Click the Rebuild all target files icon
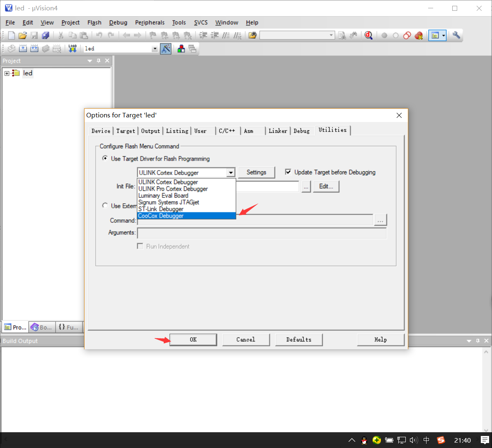The height and width of the screenshot is (448, 492). pyautogui.click(x=34, y=49)
